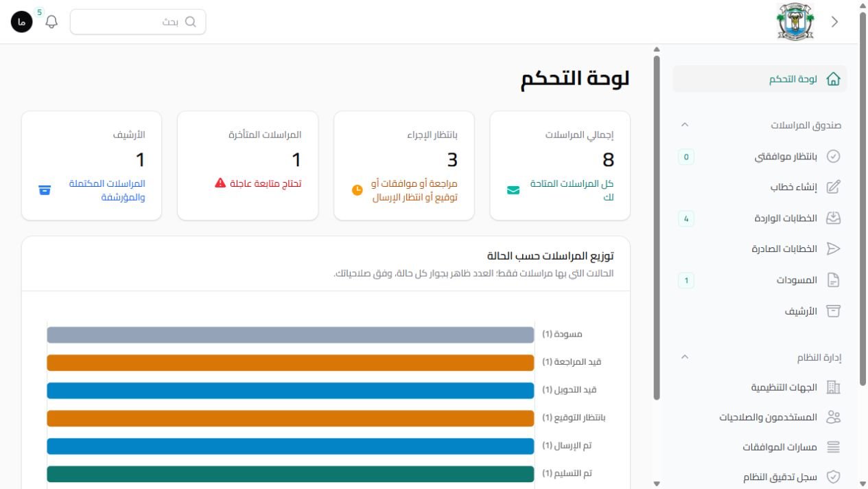The width and height of the screenshot is (868, 489).
Task: Click the orange قيد المراجعة chart bar
Action: (x=290, y=363)
